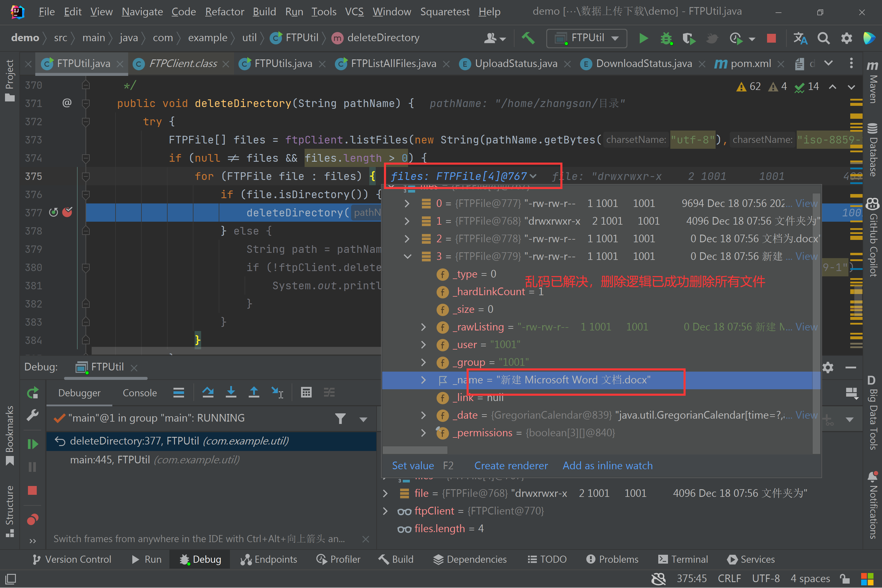Viewport: 882px width, 588px height.
Task: Toggle Bookmarks tool window
Action: (x=10, y=435)
